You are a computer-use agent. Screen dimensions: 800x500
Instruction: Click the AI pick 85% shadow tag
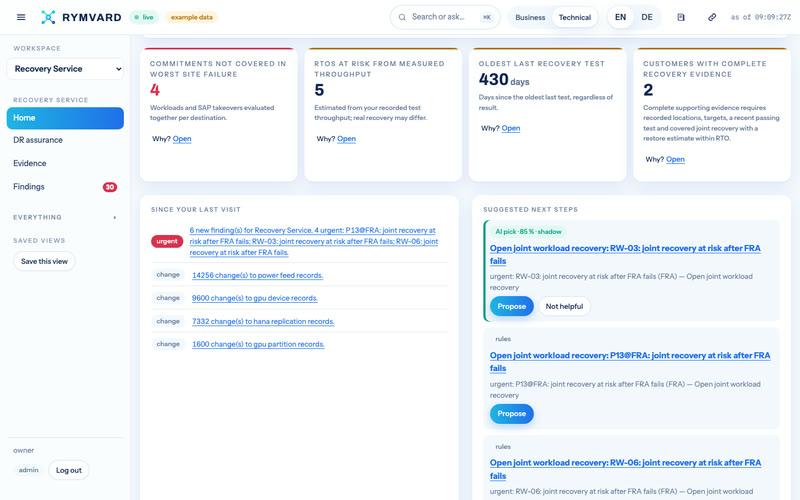[528, 232]
